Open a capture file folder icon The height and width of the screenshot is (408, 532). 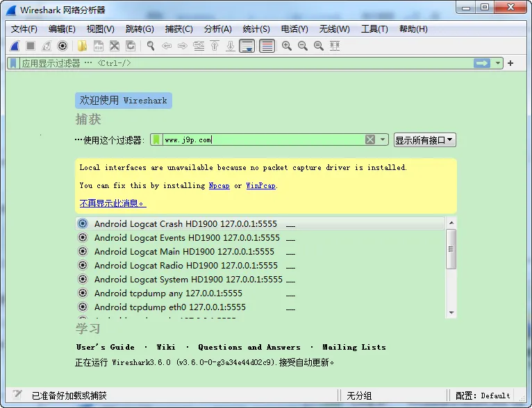(82, 46)
